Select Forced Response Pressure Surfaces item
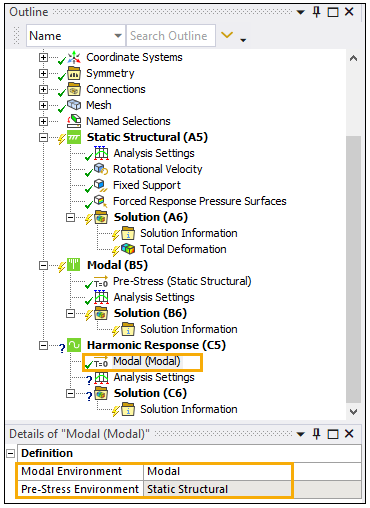Image resolution: width=370 pixels, height=508 pixels. pos(200,201)
